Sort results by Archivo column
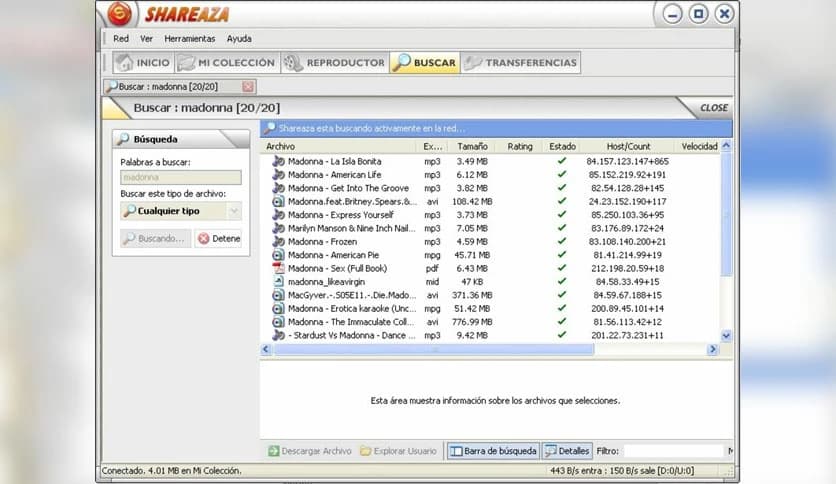Image resolution: width=836 pixels, height=484 pixels. point(338,146)
